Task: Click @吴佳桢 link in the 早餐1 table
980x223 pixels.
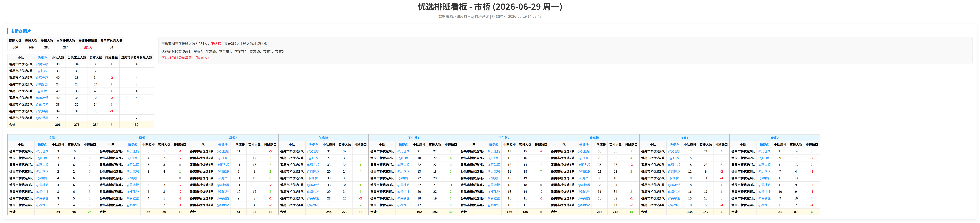Action: tap(133, 151)
